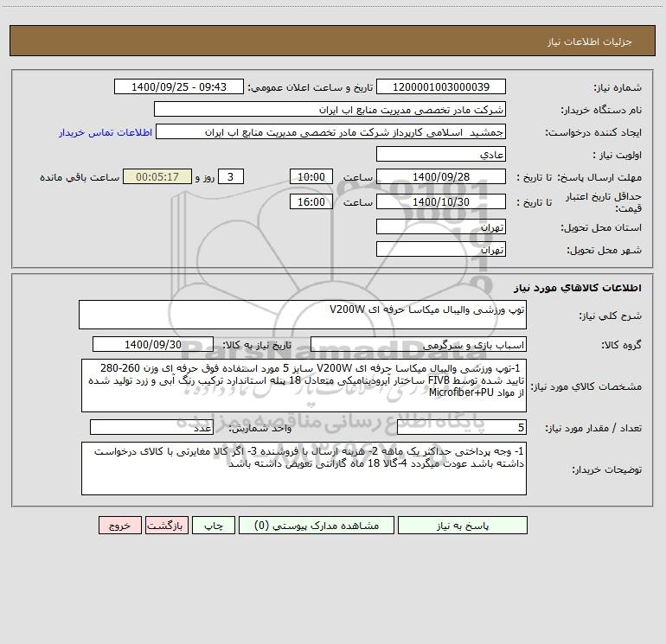Click the تعداد / مقدار مورد نیاز label
The image size is (666, 644).
(x=593, y=429)
